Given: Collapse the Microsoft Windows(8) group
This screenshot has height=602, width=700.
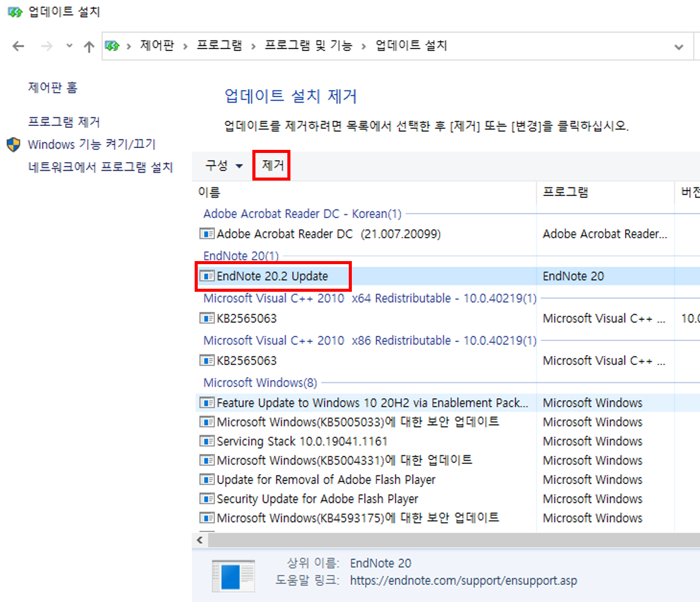Looking at the screenshot, I should (260, 383).
